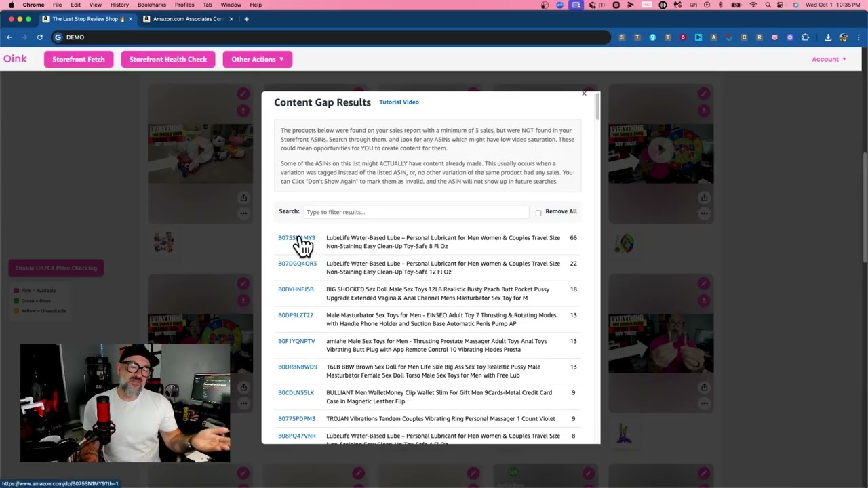This screenshot has height=488, width=868.
Task: Click the search filter input field
Action: coord(416,212)
